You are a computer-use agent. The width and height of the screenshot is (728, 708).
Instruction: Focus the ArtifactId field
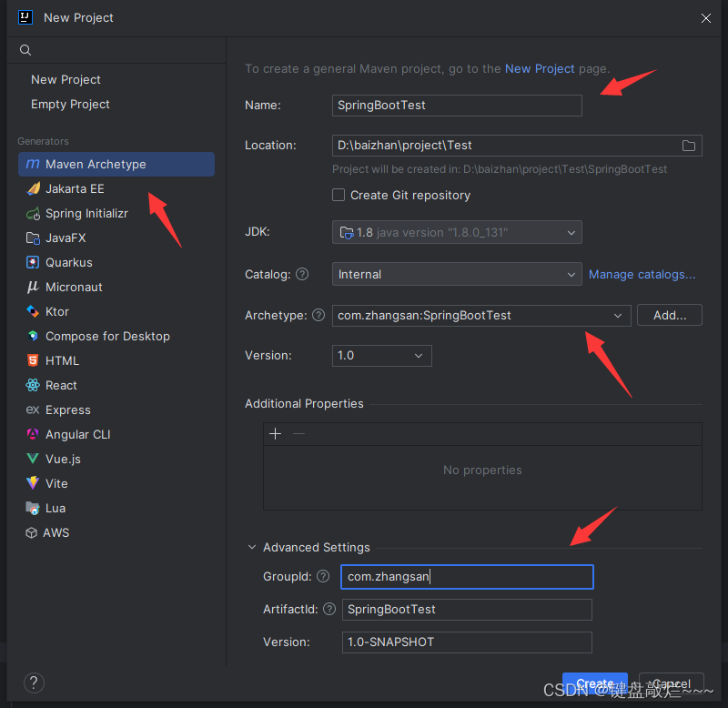point(467,610)
